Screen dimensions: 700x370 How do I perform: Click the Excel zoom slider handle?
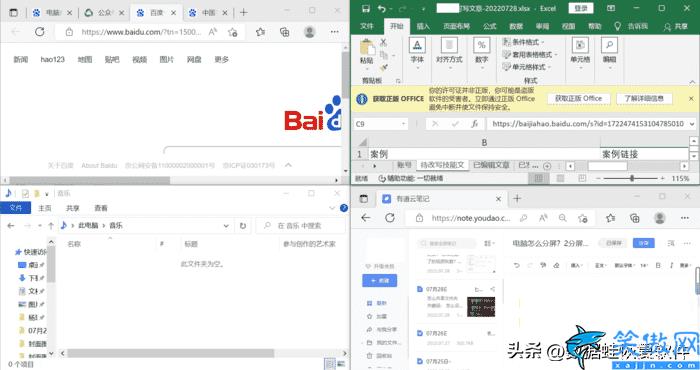click(632, 178)
